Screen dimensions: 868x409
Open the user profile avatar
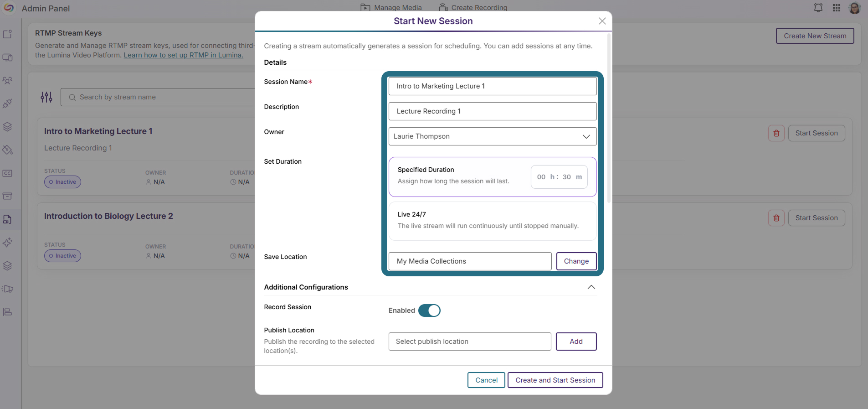855,8
